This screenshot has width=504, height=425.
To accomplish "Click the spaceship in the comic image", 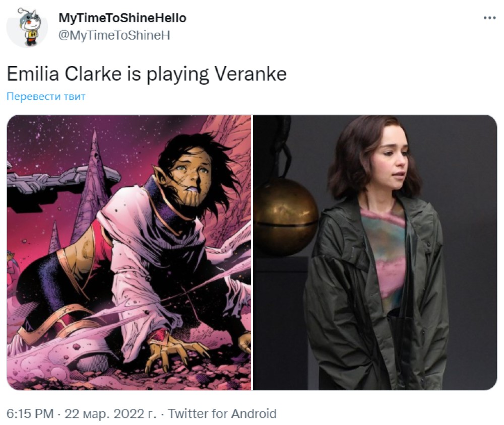I will 61,183.
